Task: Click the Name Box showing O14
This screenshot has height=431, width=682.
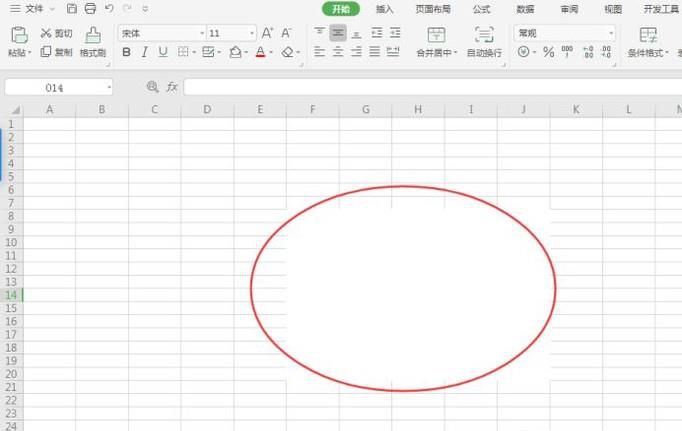Action: coord(59,87)
